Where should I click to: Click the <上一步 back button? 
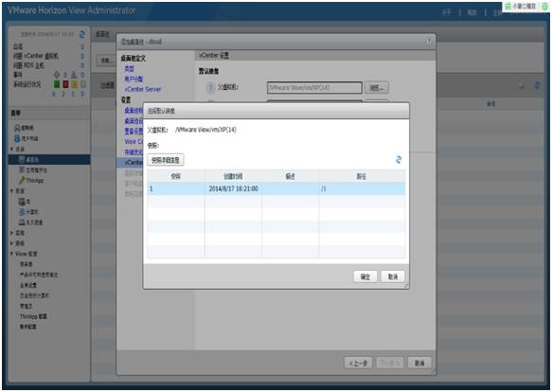(x=358, y=363)
